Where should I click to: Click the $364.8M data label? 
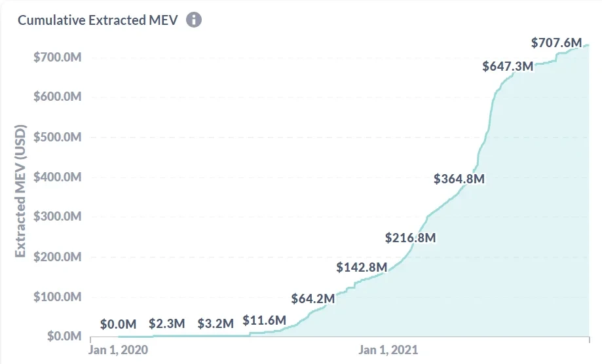pyautogui.click(x=459, y=178)
